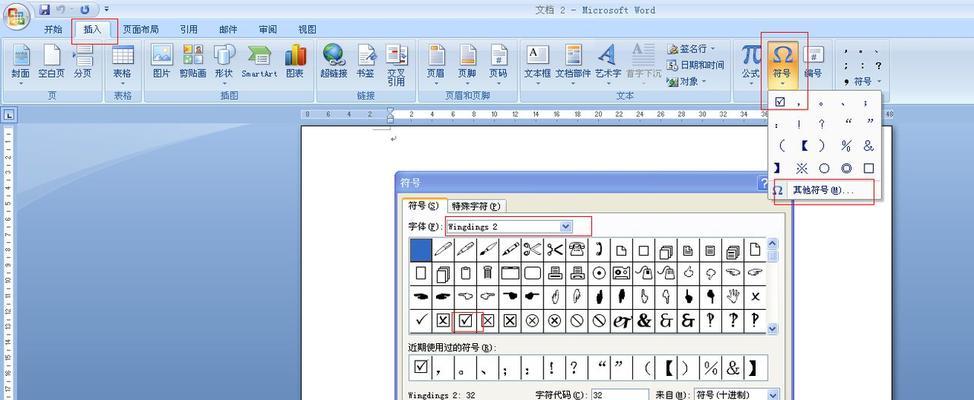Insert a chart (图表)

coord(295,62)
